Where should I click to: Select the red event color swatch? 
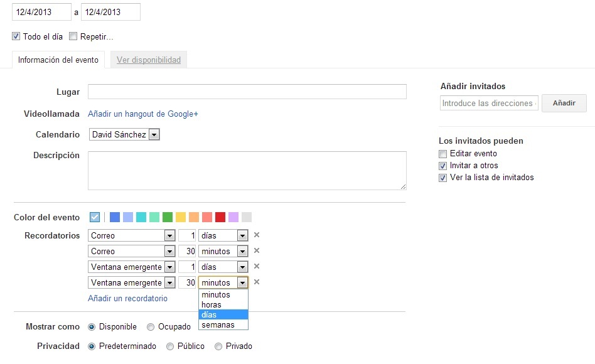point(220,217)
